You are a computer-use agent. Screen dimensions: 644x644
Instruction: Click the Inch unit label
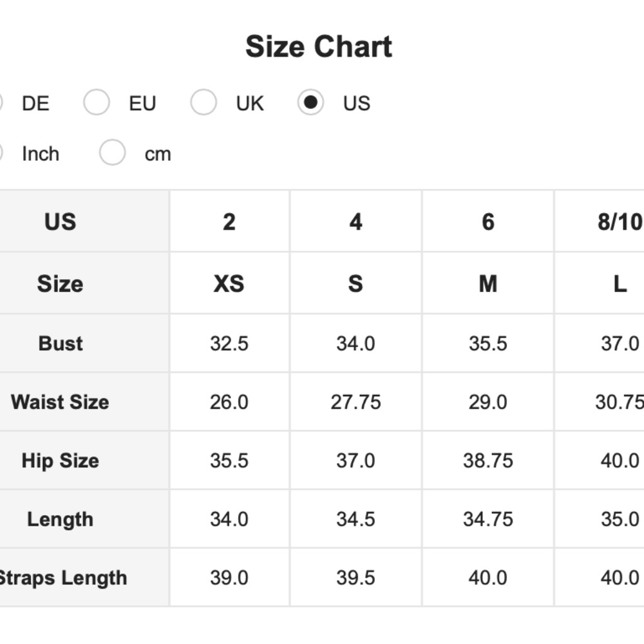click(40, 154)
